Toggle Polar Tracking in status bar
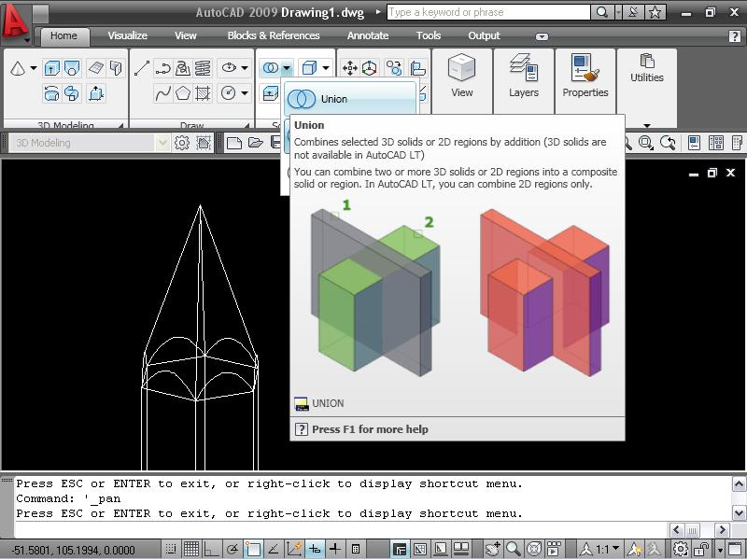 pos(233,549)
